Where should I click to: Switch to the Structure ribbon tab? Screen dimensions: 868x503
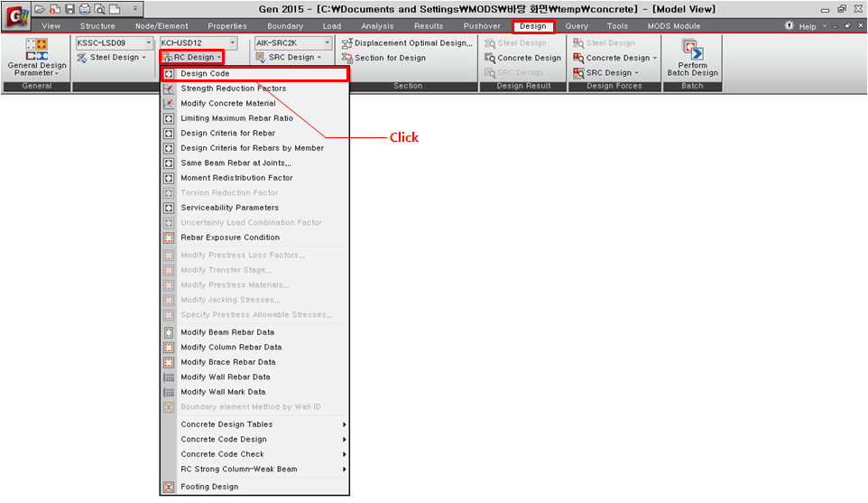point(97,26)
